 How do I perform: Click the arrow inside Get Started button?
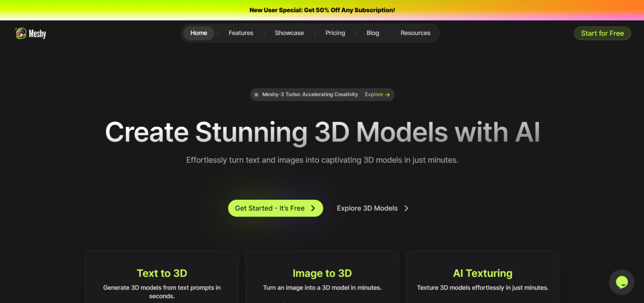pyautogui.click(x=313, y=208)
